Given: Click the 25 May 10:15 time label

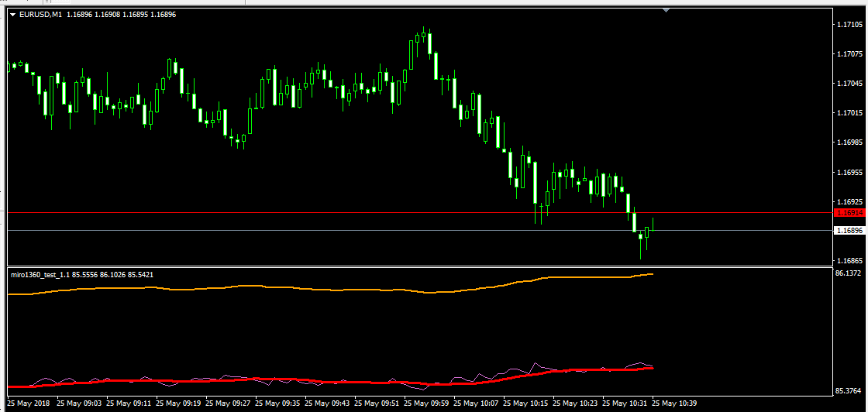Looking at the screenshot, I should click(x=526, y=403).
